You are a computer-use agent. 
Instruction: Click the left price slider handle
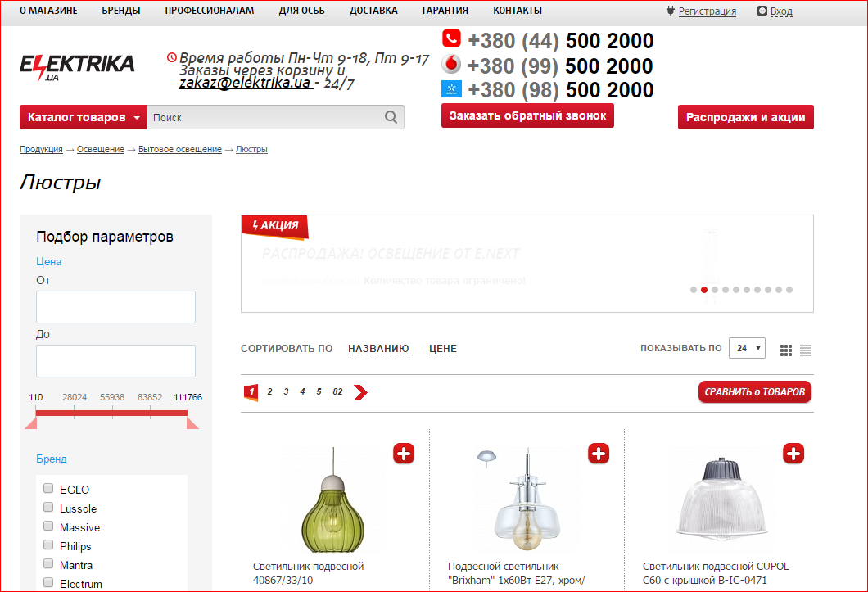pos(31,423)
